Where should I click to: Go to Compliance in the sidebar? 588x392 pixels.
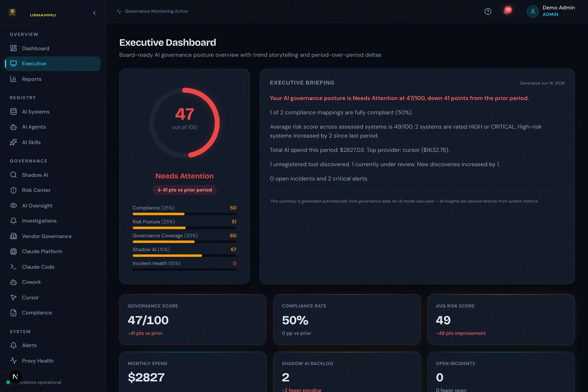tap(53, 313)
